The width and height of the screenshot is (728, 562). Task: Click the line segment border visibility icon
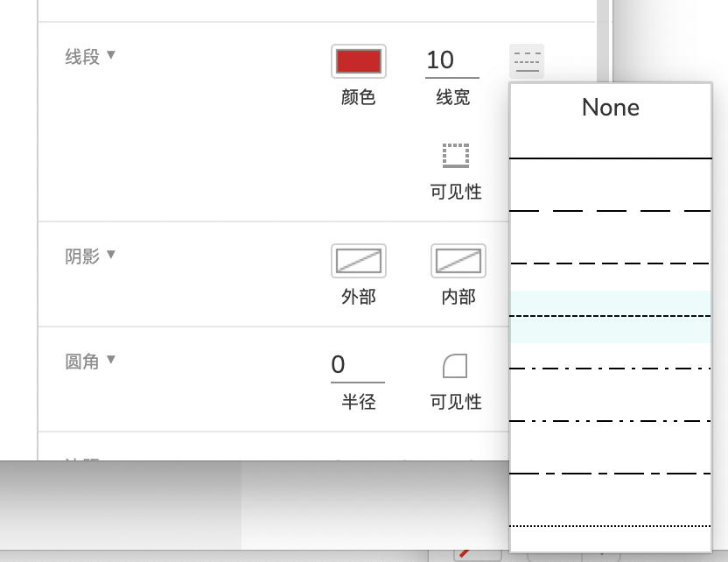click(455, 156)
